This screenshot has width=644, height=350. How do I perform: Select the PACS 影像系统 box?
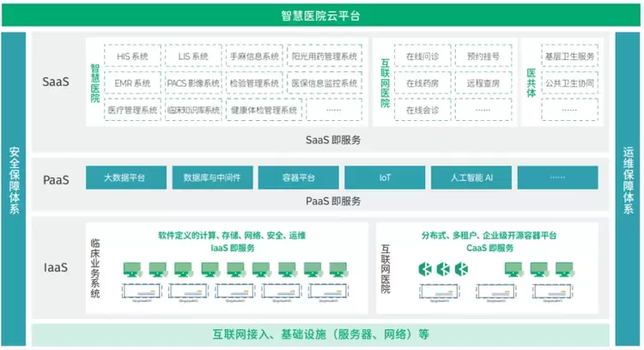(193, 83)
